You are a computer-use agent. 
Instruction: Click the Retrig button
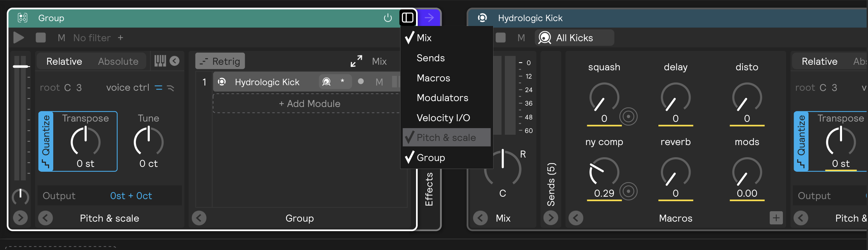point(220,61)
